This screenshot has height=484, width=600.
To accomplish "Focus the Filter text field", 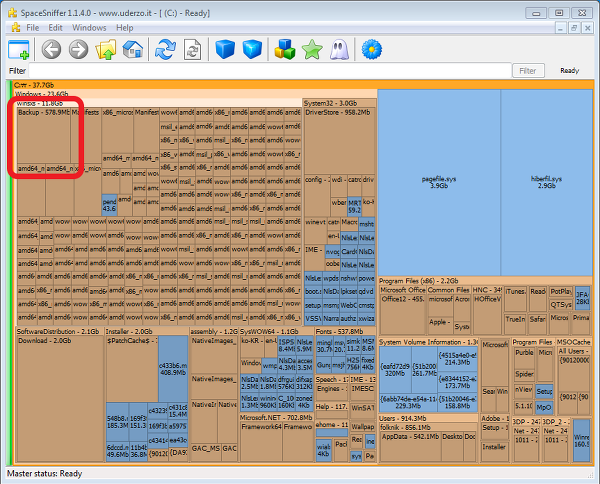I will coord(270,70).
